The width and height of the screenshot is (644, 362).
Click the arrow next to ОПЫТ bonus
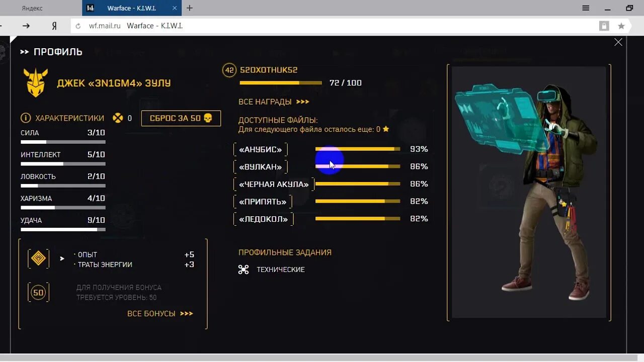coord(62,258)
